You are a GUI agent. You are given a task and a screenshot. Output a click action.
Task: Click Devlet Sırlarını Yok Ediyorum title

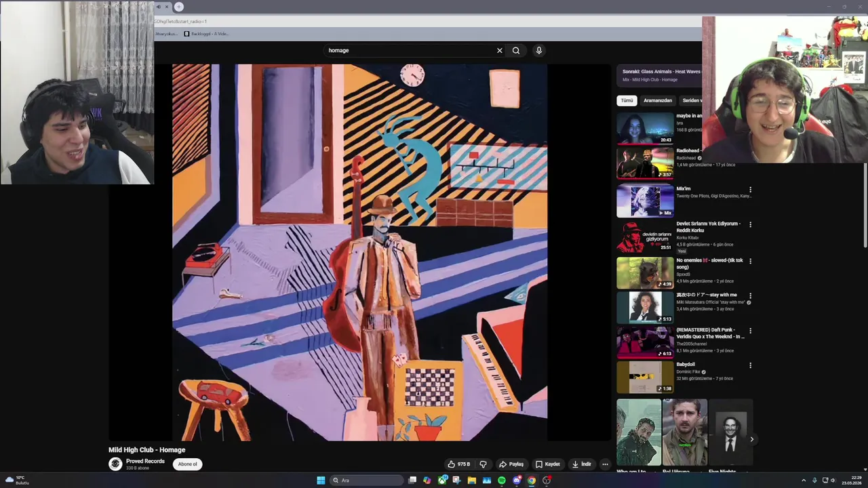[x=708, y=227]
